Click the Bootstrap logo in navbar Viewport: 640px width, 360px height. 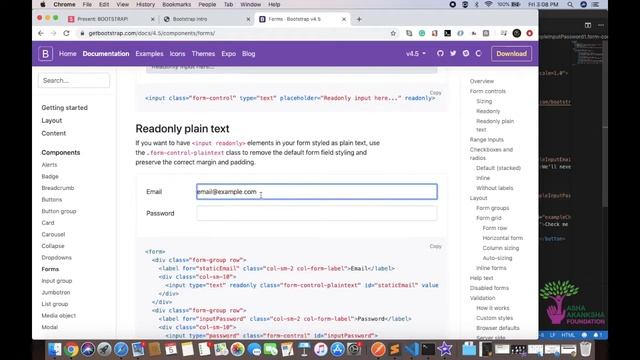tap(45, 54)
